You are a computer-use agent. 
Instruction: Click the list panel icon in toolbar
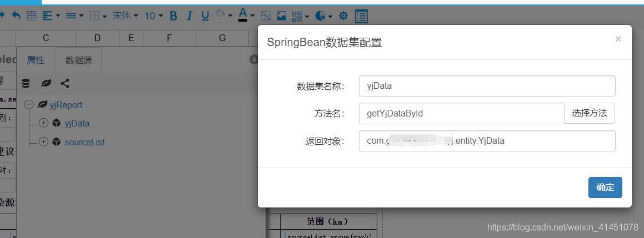point(361,16)
